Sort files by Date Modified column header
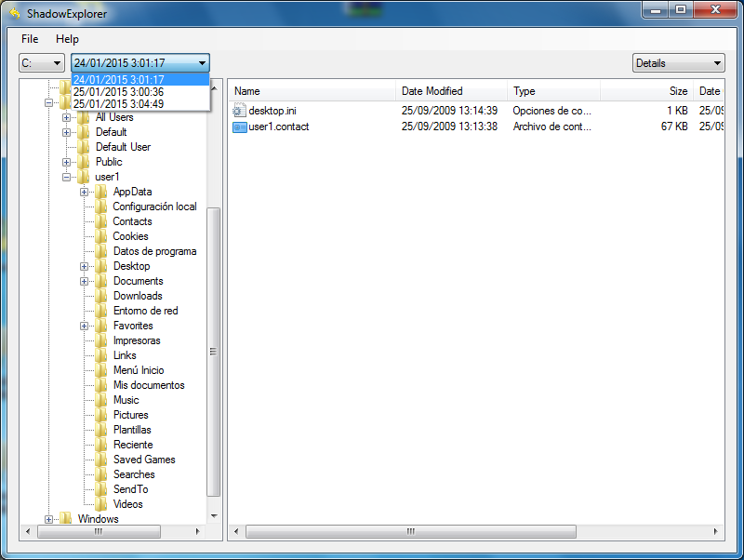The height and width of the screenshot is (560, 744). (x=451, y=91)
